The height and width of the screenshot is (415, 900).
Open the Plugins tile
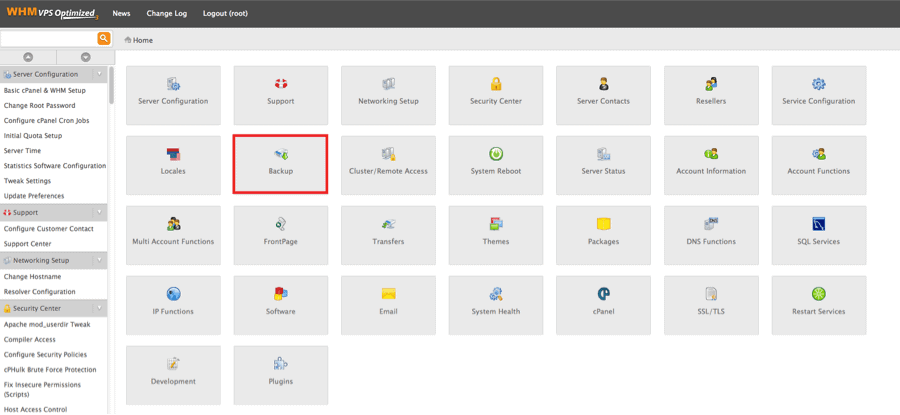coord(281,375)
